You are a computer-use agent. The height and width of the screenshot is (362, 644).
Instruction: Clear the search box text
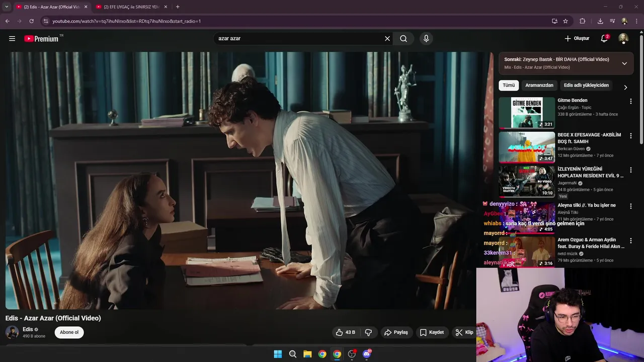click(x=387, y=39)
